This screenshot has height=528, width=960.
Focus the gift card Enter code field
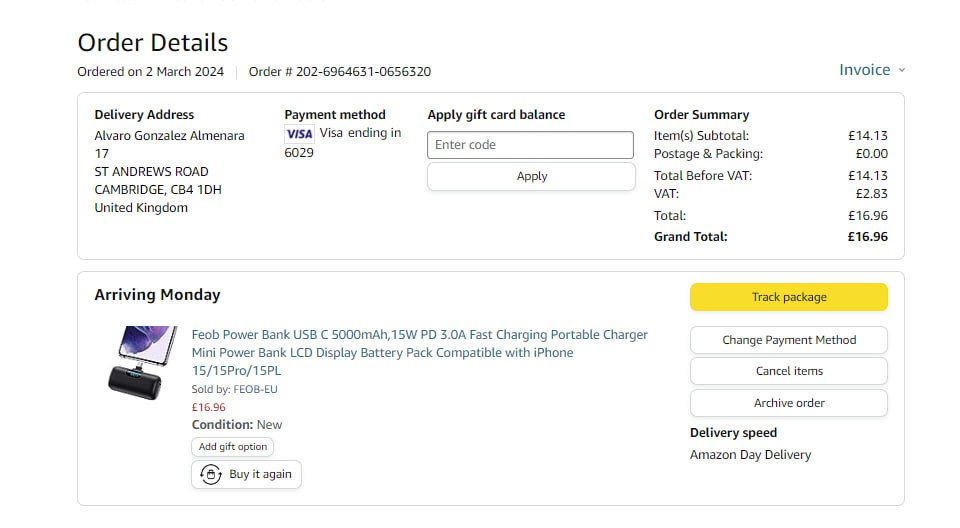[530, 145]
